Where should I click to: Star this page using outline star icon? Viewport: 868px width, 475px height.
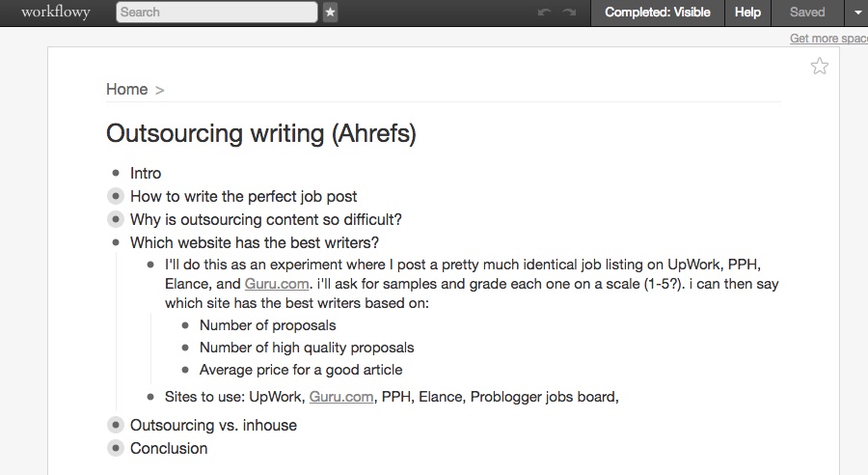pos(819,67)
